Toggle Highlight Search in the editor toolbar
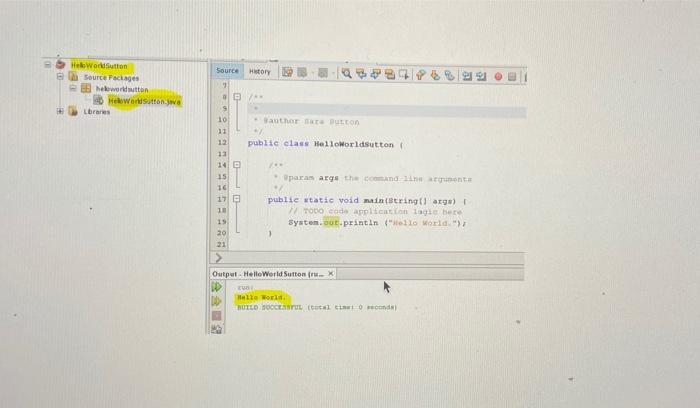 [390, 75]
